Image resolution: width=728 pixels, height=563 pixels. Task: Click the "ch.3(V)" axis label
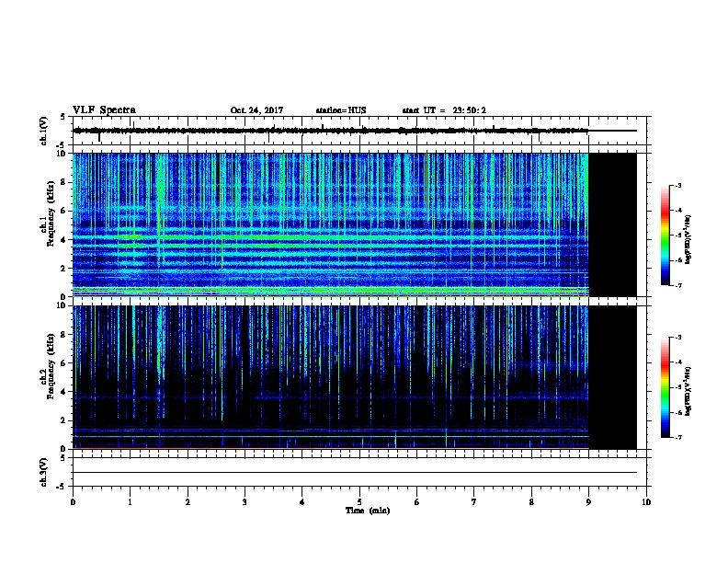(44, 472)
